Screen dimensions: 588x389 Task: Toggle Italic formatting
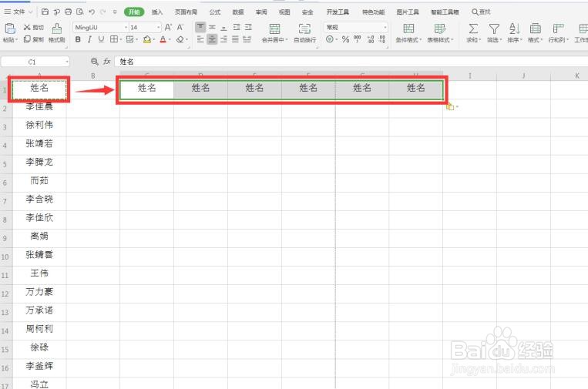point(89,39)
